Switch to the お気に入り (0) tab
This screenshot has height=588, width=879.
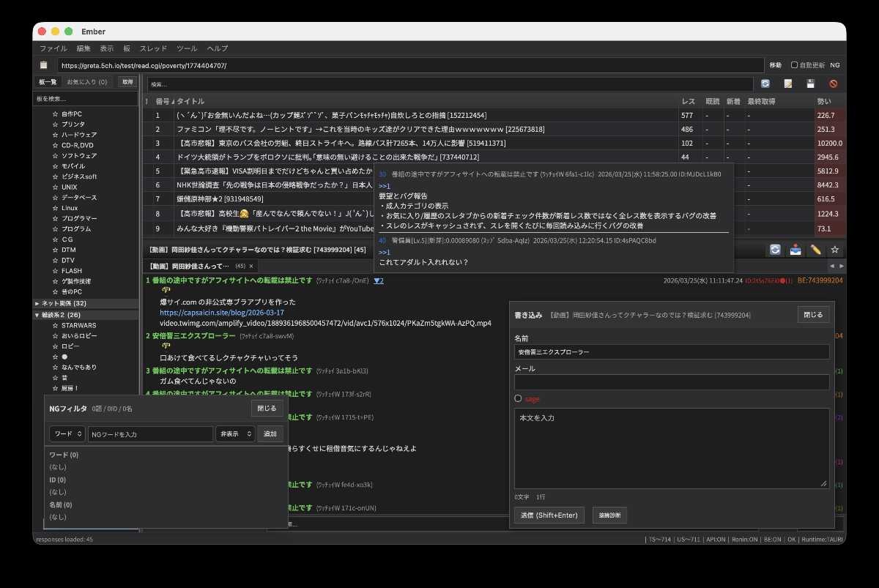[x=87, y=82]
